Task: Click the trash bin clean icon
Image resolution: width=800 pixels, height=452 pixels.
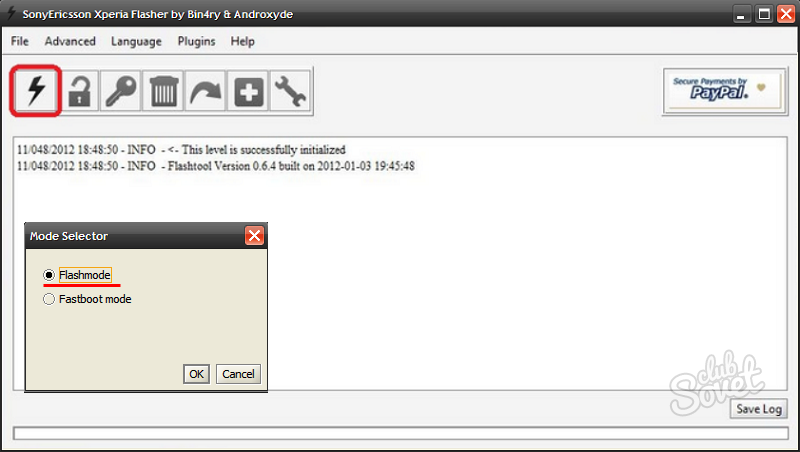Action: 163,91
